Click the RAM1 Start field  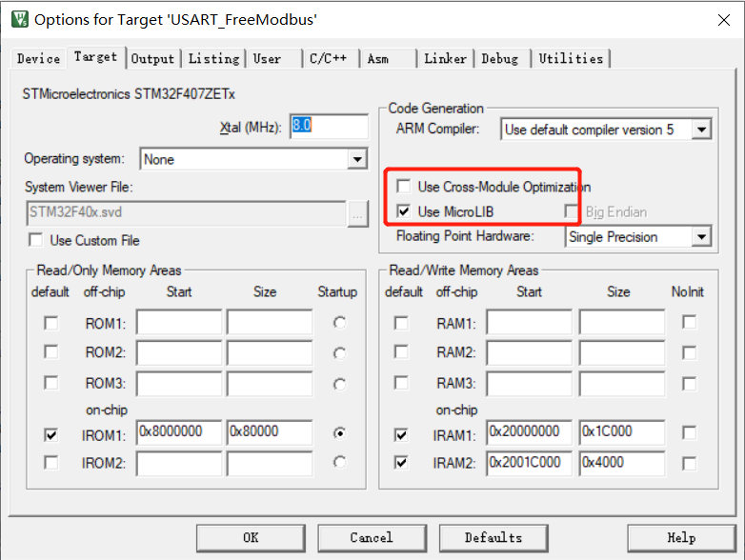(530, 323)
